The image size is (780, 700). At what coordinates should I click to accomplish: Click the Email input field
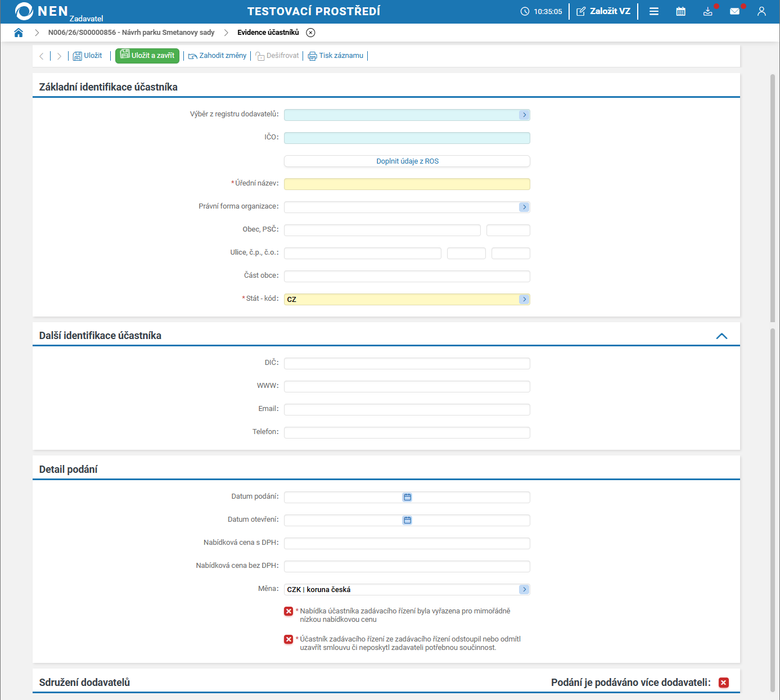point(407,409)
